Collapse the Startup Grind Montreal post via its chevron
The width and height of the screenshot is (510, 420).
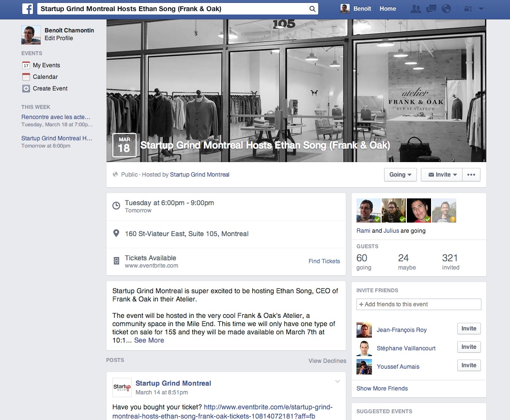pos(338,381)
